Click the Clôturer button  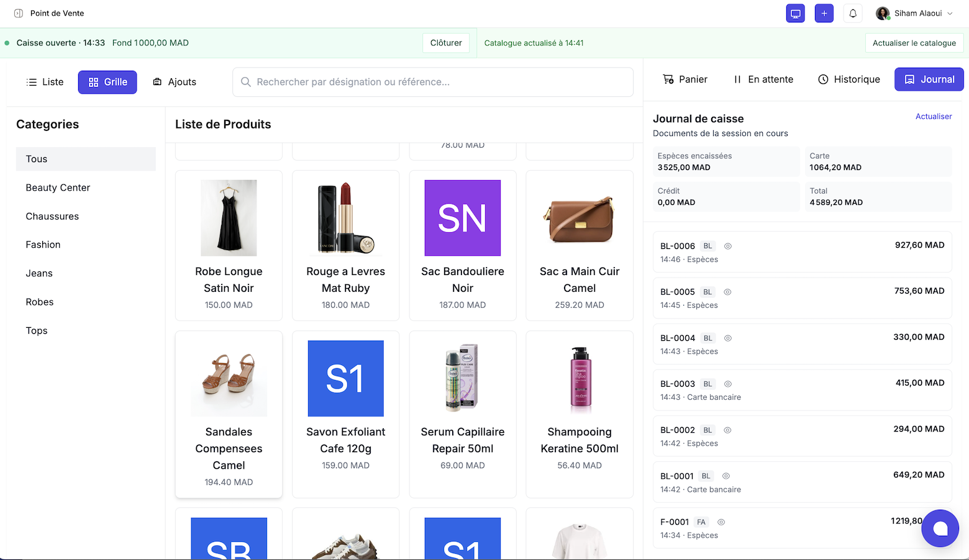click(446, 43)
